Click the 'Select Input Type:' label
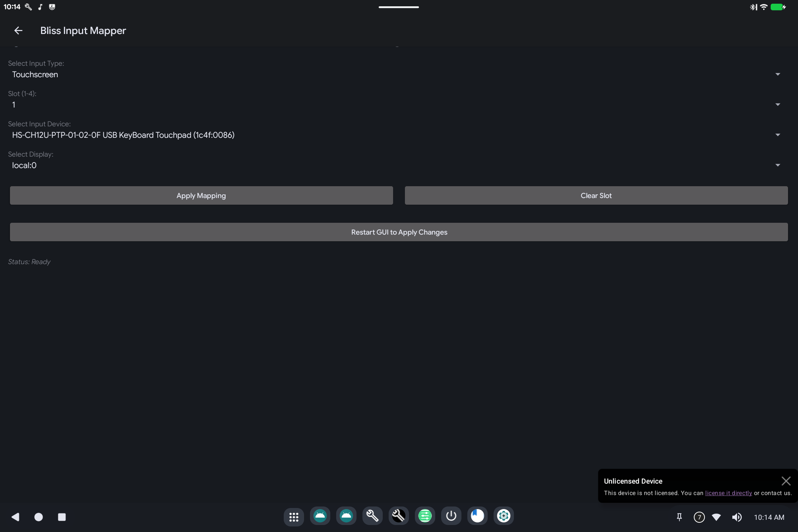Image resolution: width=798 pixels, height=532 pixels. [x=36, y=64]
